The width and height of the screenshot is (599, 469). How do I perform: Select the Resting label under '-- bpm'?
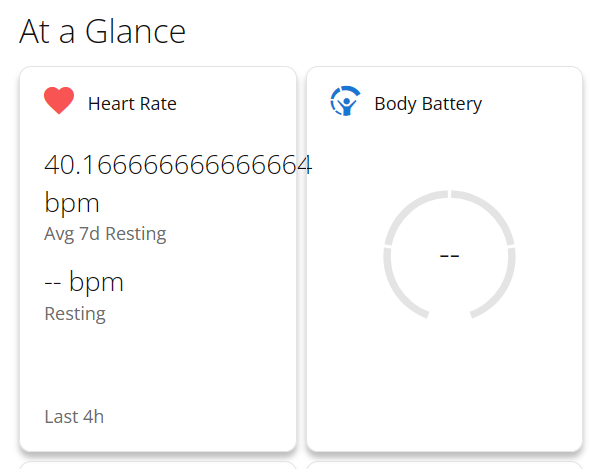tap(75, 314)
